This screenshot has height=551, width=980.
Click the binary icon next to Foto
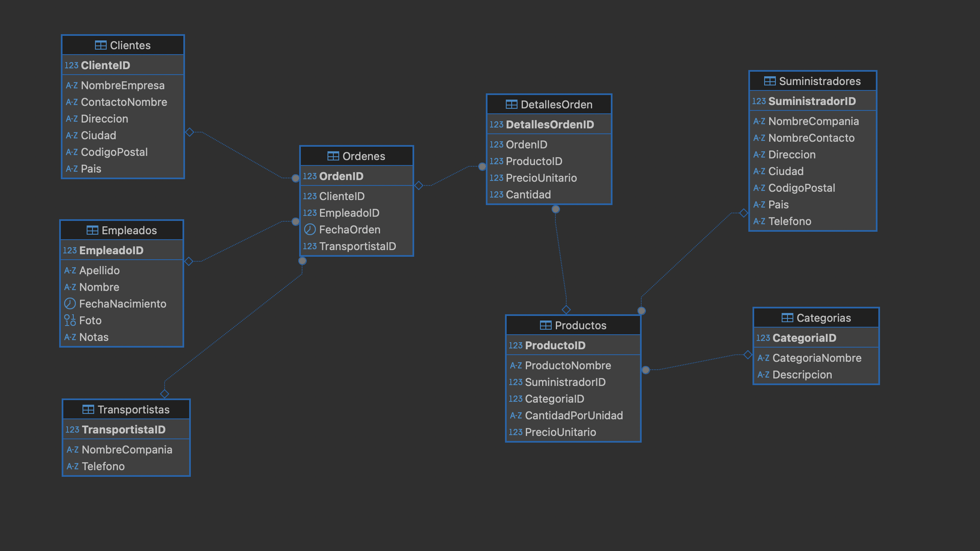pyautogui.click(x=70, y=321)
